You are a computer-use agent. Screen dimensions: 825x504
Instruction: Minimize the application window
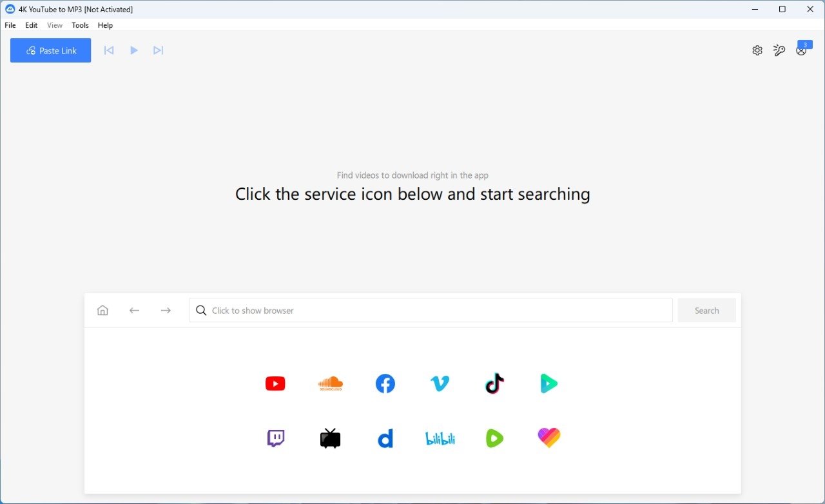tap(755, 9)
